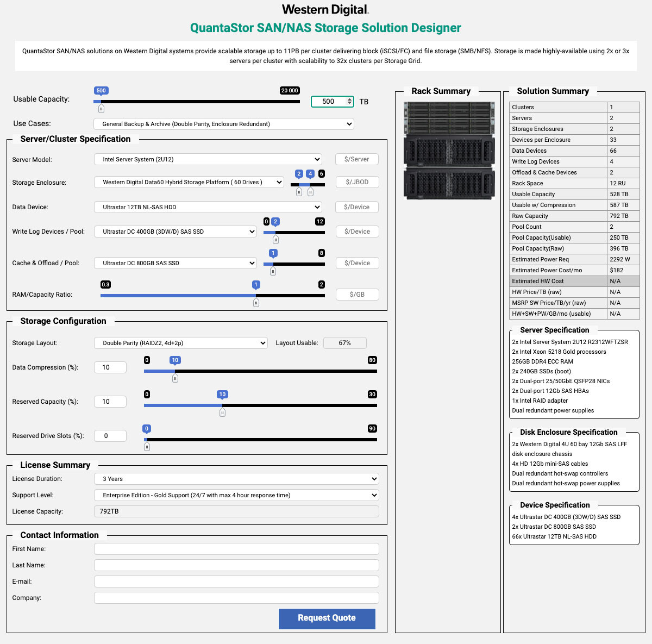Click the Reserved Drive Slots slider handle

(x=147, y=447)
